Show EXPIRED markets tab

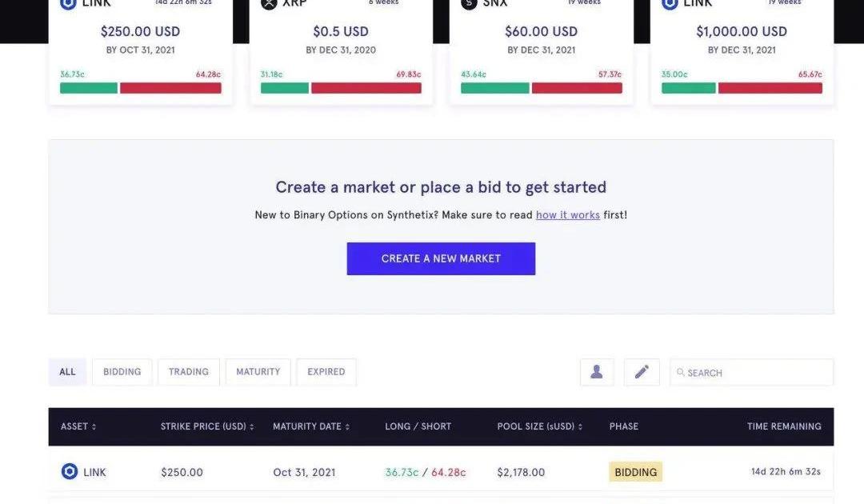(x=326, y=372)
